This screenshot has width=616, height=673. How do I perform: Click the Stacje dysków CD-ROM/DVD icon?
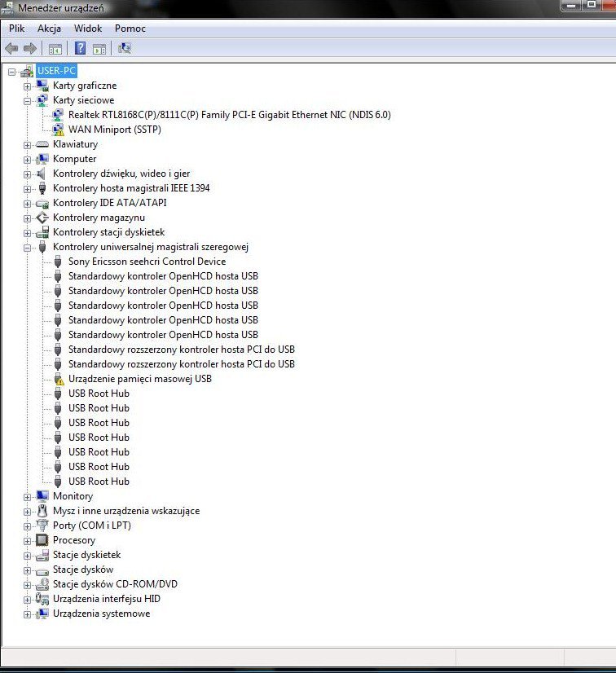[42, 584]
